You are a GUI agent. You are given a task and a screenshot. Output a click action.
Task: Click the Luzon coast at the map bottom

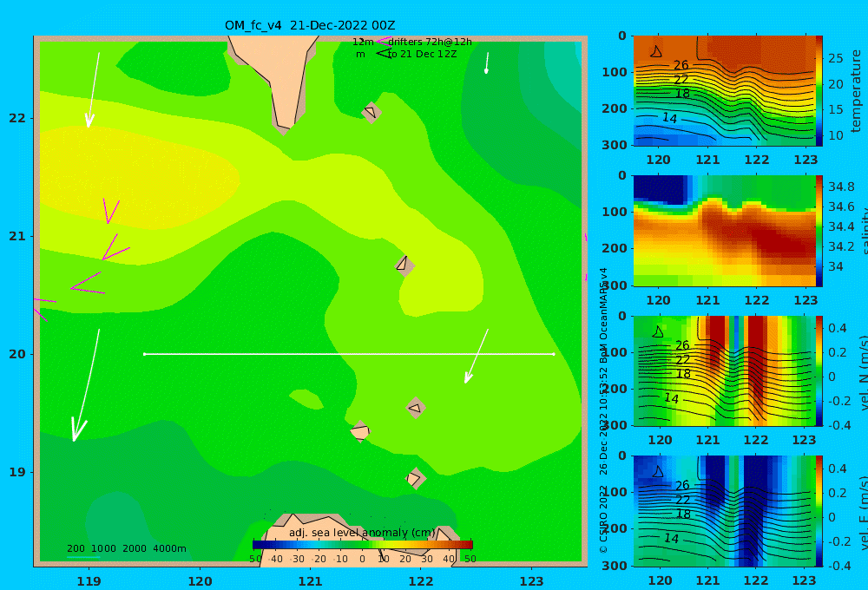point(360,540)
